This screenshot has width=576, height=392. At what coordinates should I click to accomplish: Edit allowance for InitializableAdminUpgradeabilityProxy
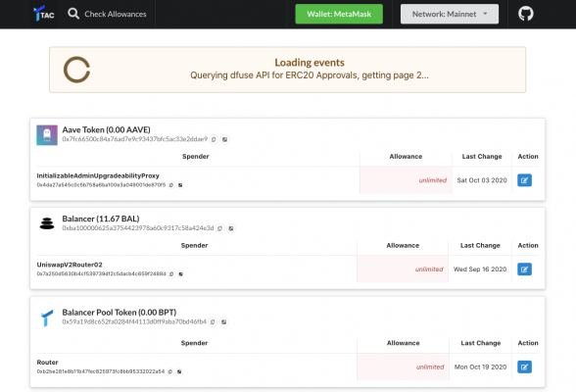coord(524,180)
